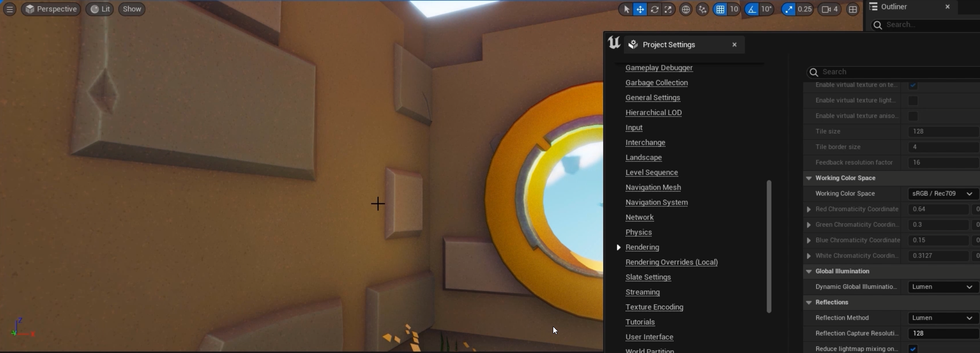Open Navigation Mesh settings
980x353 pixels.
pos(653,187)
